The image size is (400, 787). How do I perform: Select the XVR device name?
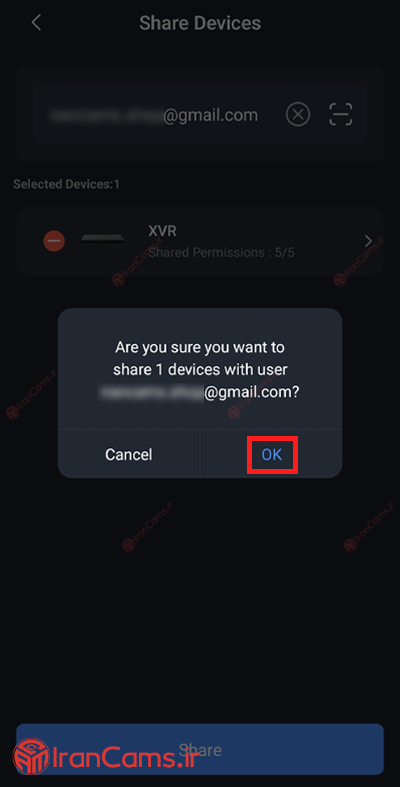click(162, 231)
